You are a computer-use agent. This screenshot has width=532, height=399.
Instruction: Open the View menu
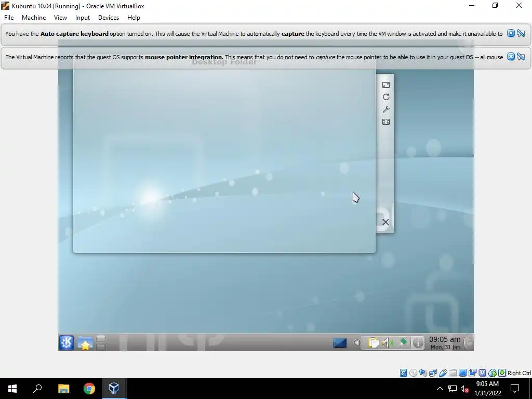click(x=60, y=18)
